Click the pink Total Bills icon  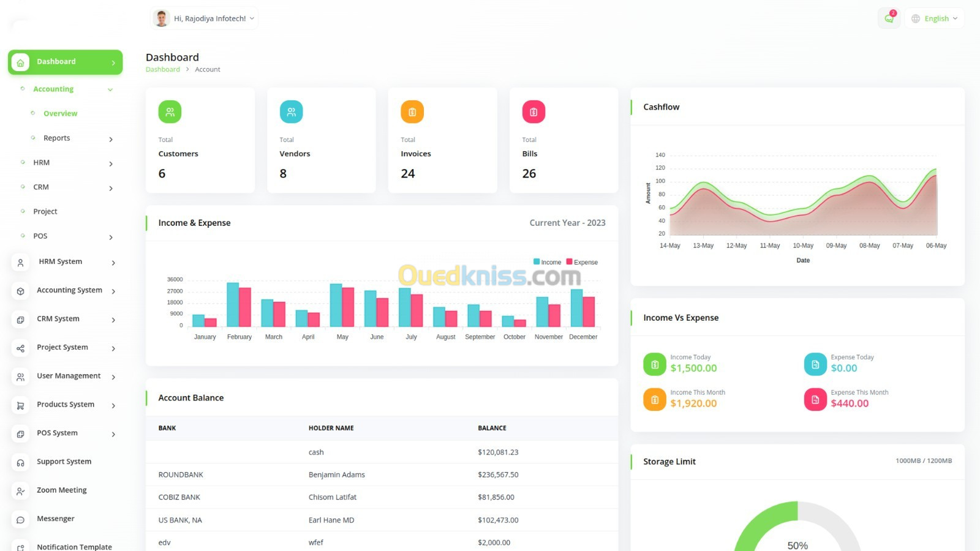[x=533, y=112]
